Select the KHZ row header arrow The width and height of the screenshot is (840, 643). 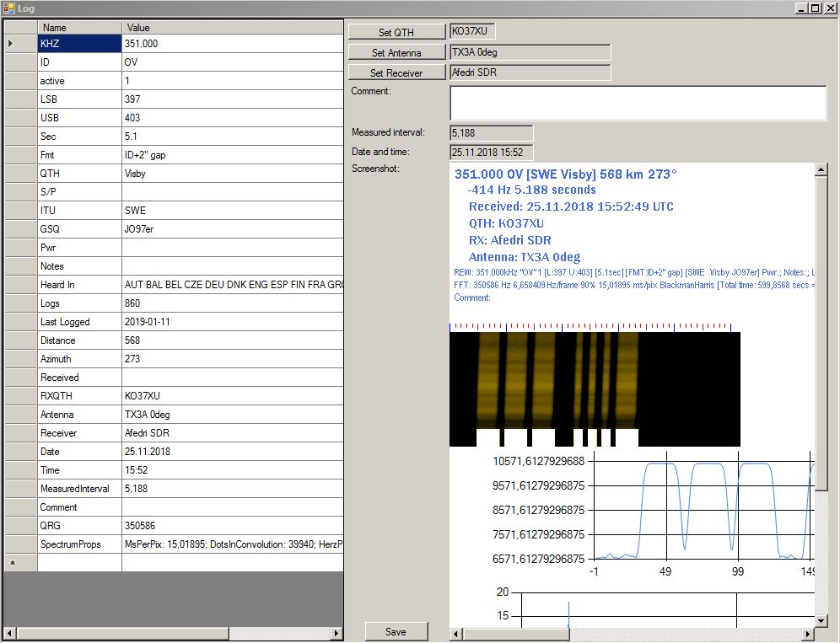20,43
